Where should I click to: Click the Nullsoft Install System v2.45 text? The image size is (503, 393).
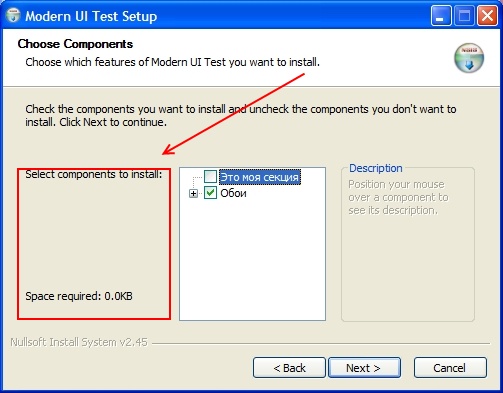point(79,342)
